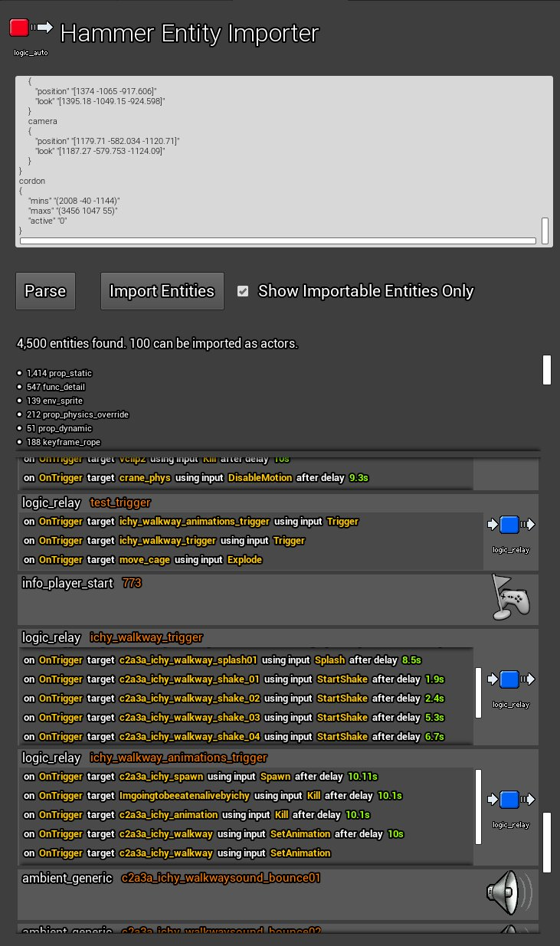The width and height of the screenshot is (560, 946).
Task: Click the entity summary list scrollbar
Action: 547,369
